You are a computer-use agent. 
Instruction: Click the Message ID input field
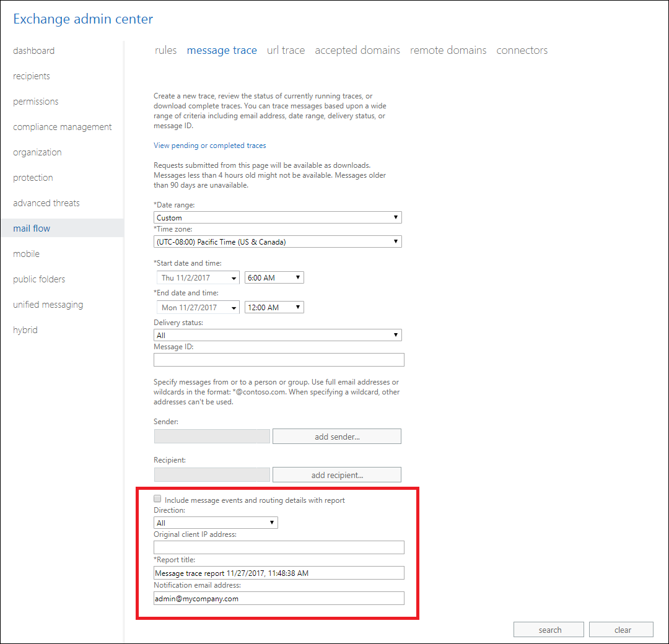(279, 360)
